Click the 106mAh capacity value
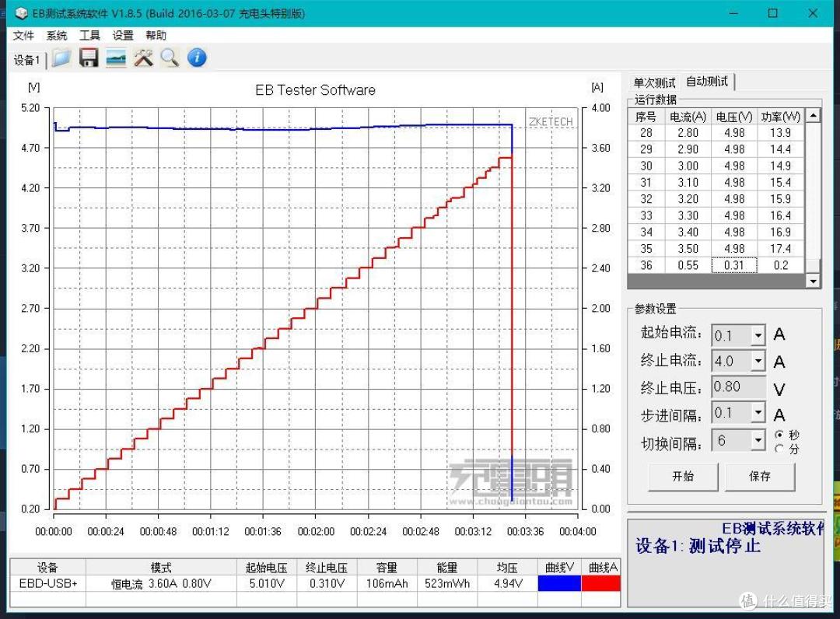840x619 pixels. pyautogui.click(x=387, y=583)
